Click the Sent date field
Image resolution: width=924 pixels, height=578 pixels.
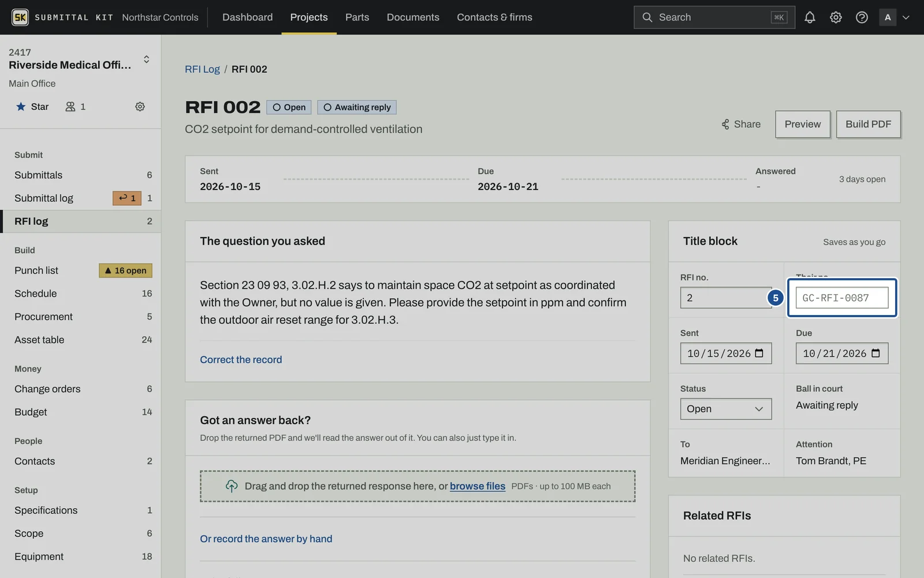coord(726,353)
